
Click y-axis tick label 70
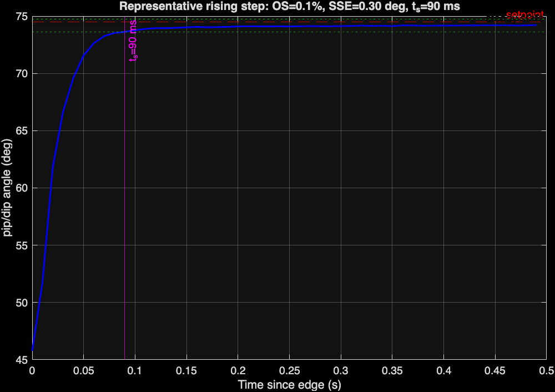pos(22,74)
